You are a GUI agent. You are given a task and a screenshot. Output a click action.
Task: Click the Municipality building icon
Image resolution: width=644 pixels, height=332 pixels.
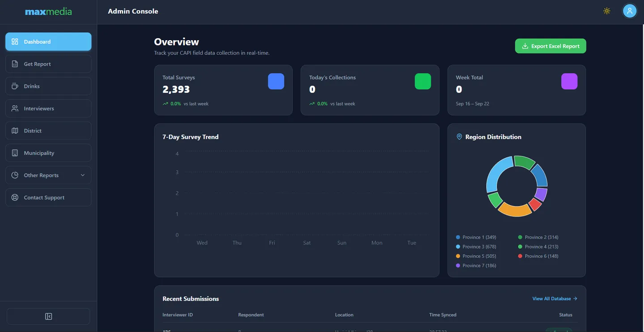15,153
